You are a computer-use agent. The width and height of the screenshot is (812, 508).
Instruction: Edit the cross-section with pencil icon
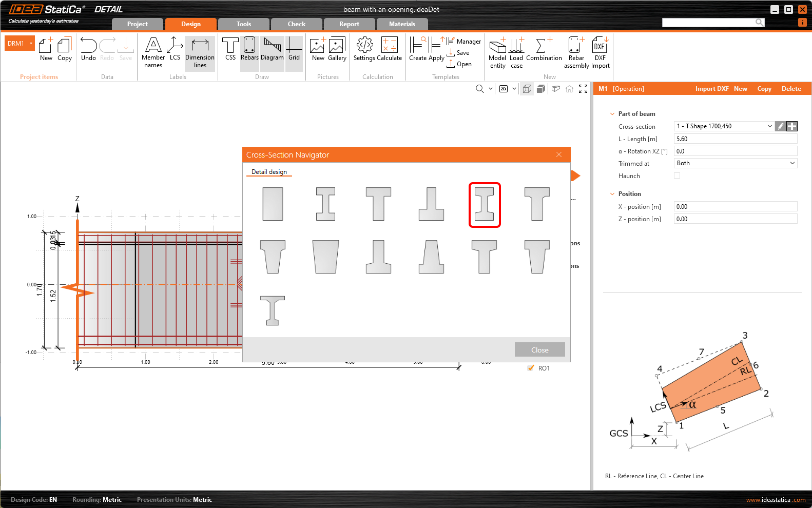point(780,126)
